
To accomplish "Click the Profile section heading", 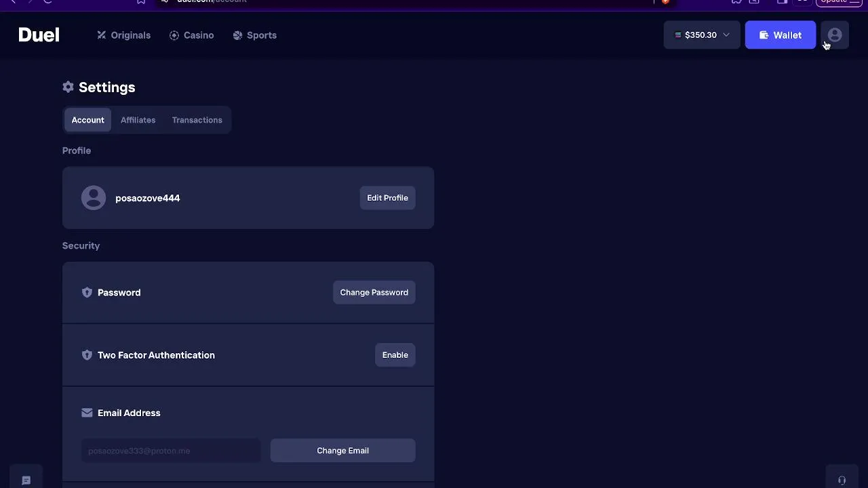I will point(77,150).
